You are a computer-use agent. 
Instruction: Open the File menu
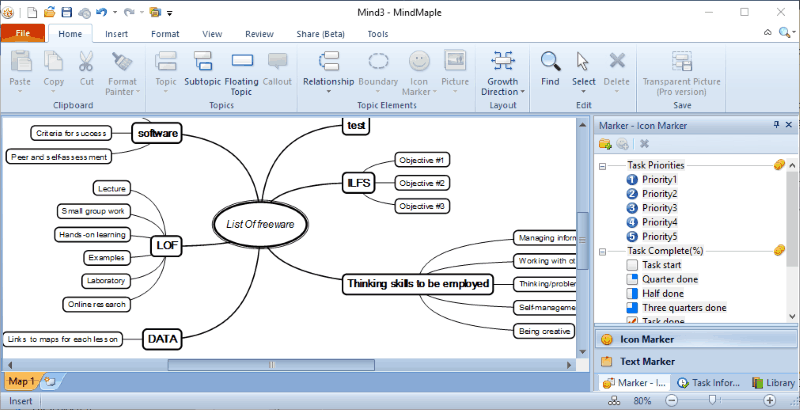coord(22,33)
